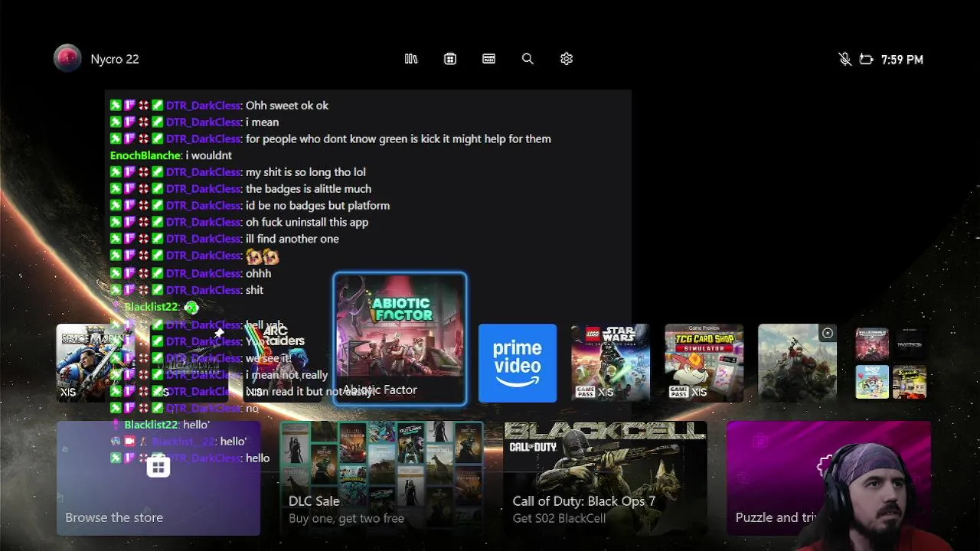Select "Buy one, get two free" subtitle

[x=346, y=518]
